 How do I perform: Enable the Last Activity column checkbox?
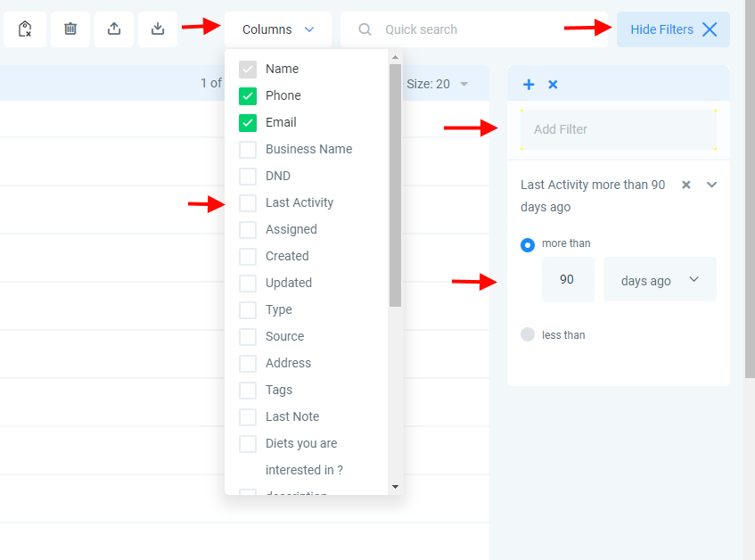point(248,202)
